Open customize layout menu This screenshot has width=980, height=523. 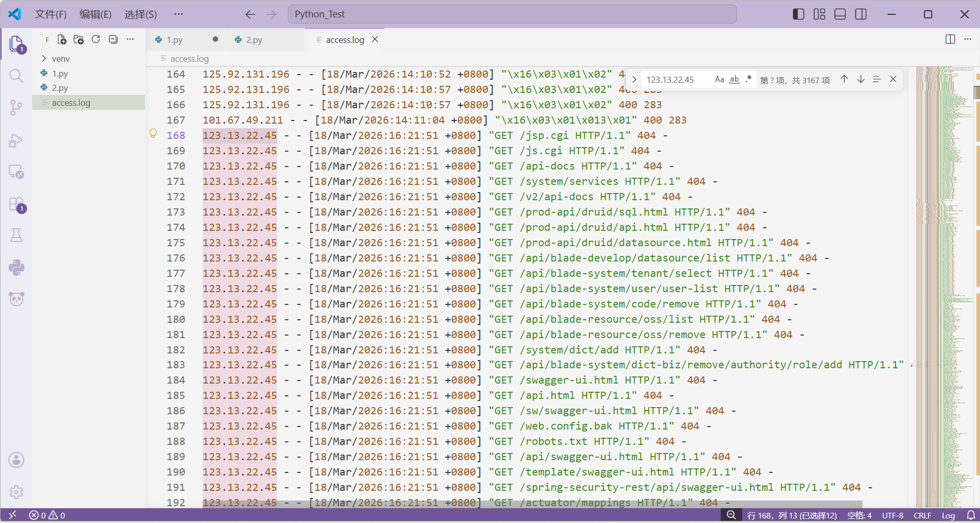click(x=819, y=14)
